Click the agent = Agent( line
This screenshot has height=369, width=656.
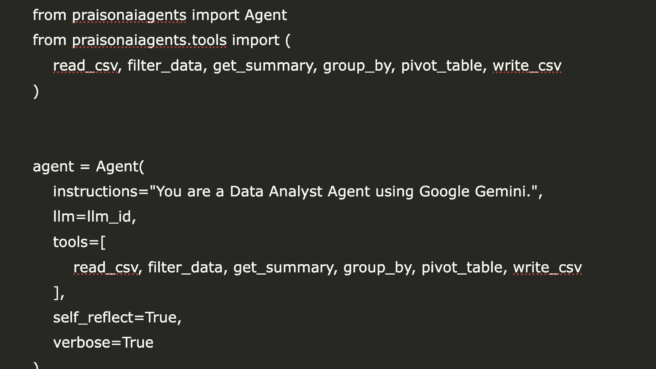point(88,167)
